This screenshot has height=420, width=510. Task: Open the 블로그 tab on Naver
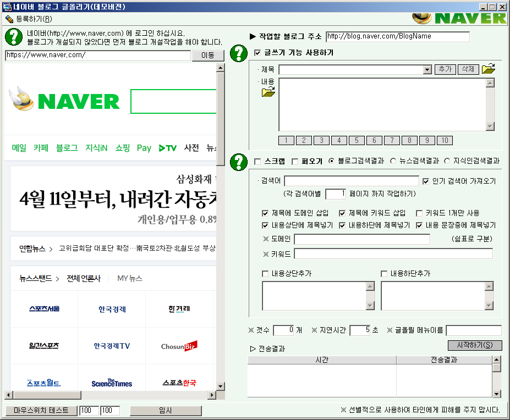(67, 148)
